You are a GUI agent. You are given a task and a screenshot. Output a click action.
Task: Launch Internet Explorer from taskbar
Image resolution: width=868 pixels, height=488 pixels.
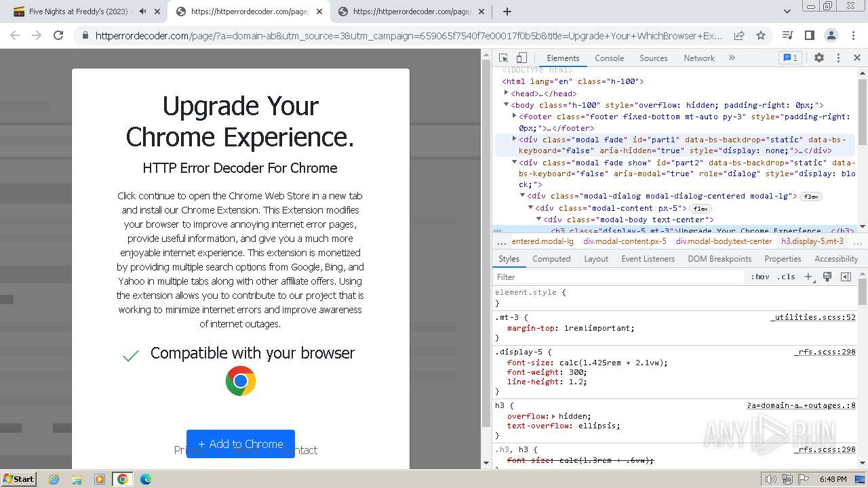coord(54,479)
